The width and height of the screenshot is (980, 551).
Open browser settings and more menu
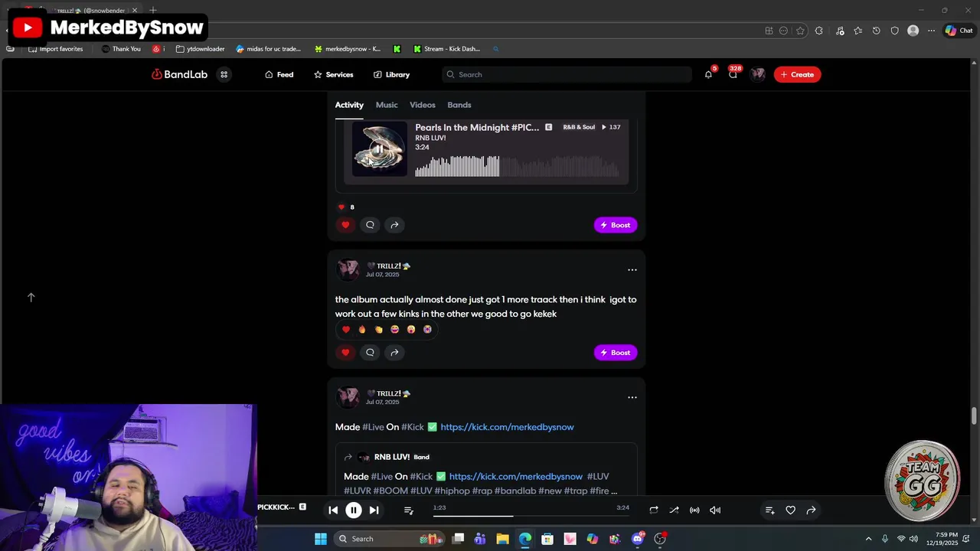click(x=931, y=31)
